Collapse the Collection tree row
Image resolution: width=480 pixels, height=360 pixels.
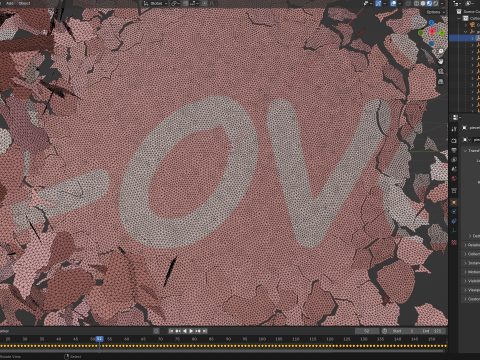459,18
